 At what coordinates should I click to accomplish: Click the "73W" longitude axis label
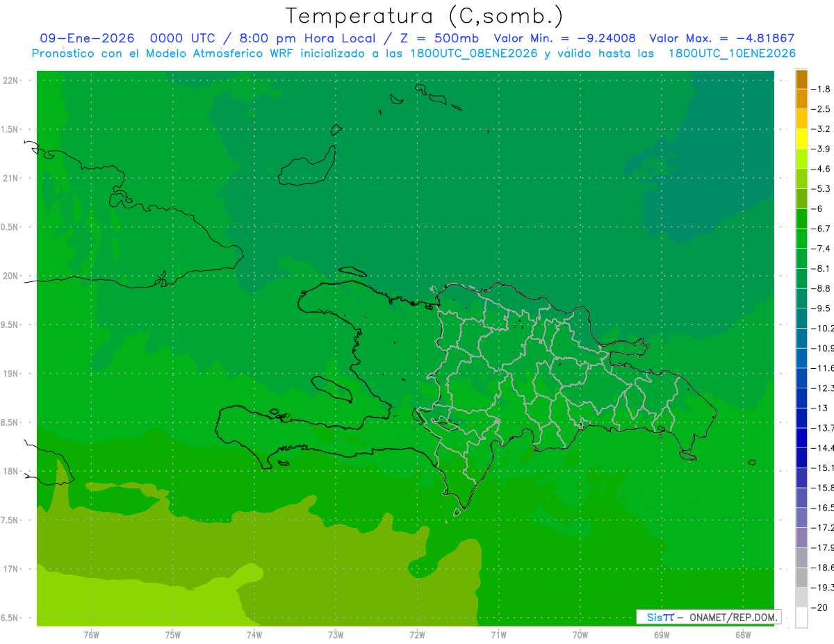pyautogui.click(x=336, y=634)
